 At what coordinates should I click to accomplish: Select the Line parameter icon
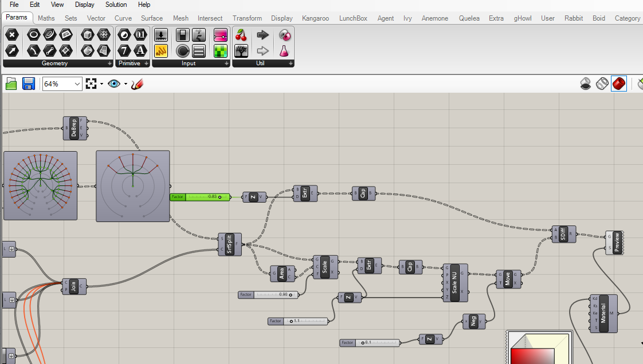click(x=50, y=50)
